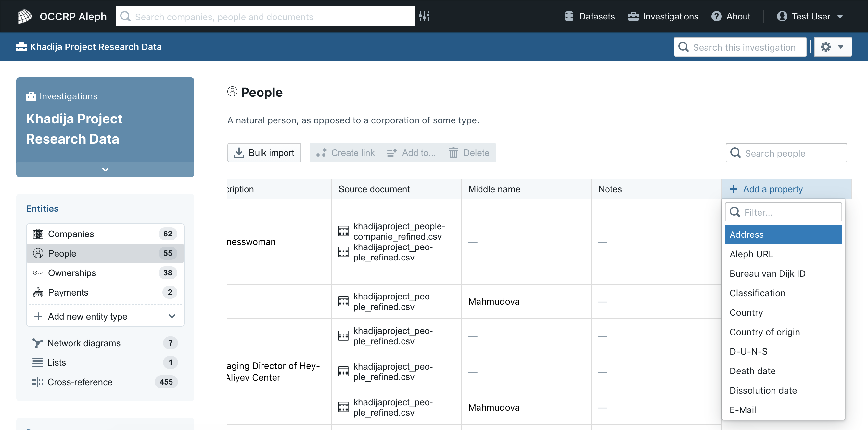Click the Khadija Project Research Data header title
Viewport: 868px width, 430px height.
coord(96,46)
